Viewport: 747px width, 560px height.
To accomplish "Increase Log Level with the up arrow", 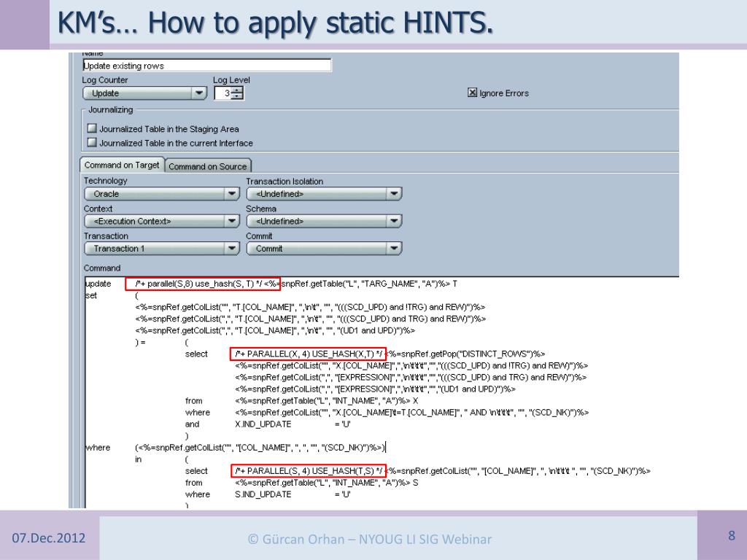I will [x=238, y=90].
